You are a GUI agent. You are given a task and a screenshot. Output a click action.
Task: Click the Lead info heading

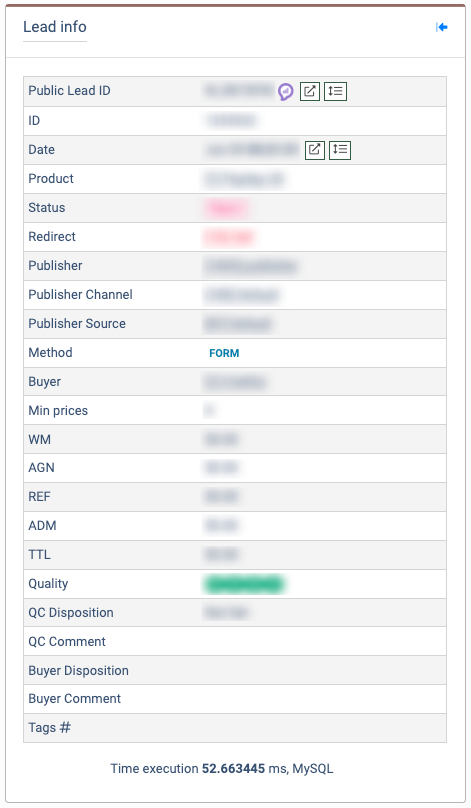55,27
